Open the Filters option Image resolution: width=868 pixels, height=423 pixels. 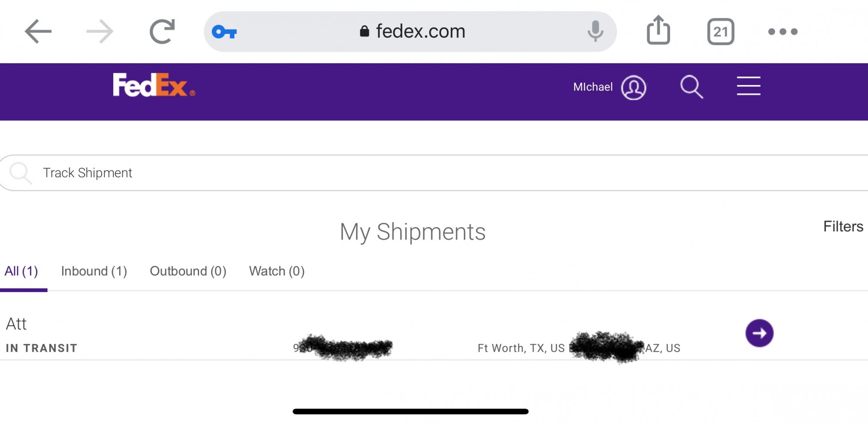click(x=843, y=226)
